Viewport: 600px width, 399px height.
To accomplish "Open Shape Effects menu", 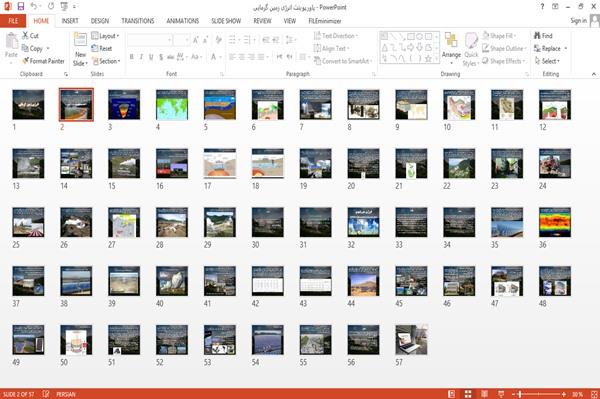I will (x=504, y=61).
